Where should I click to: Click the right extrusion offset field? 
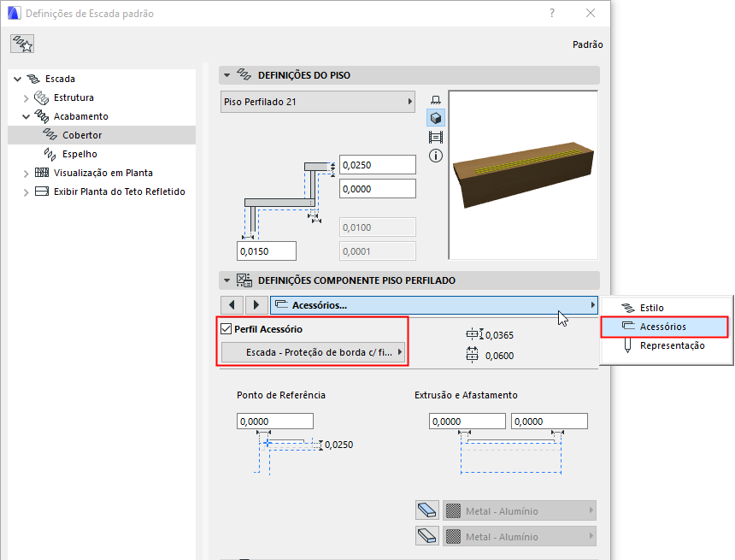pyautogui.click(x=550, y=421)
